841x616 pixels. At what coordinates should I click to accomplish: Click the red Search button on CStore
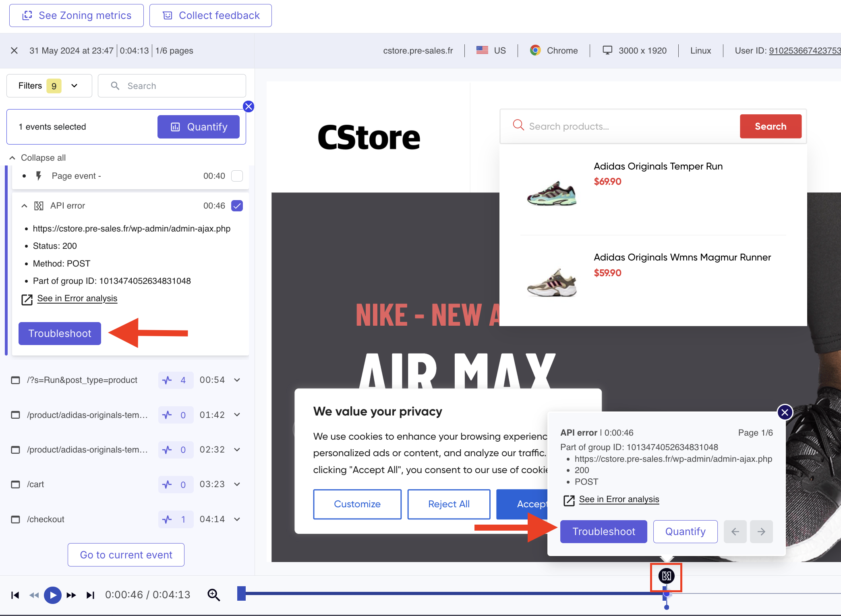(771, 126)
